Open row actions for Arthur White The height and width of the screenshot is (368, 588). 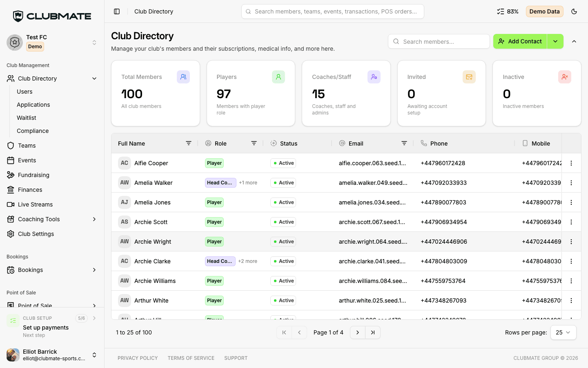tap(571, 301)
